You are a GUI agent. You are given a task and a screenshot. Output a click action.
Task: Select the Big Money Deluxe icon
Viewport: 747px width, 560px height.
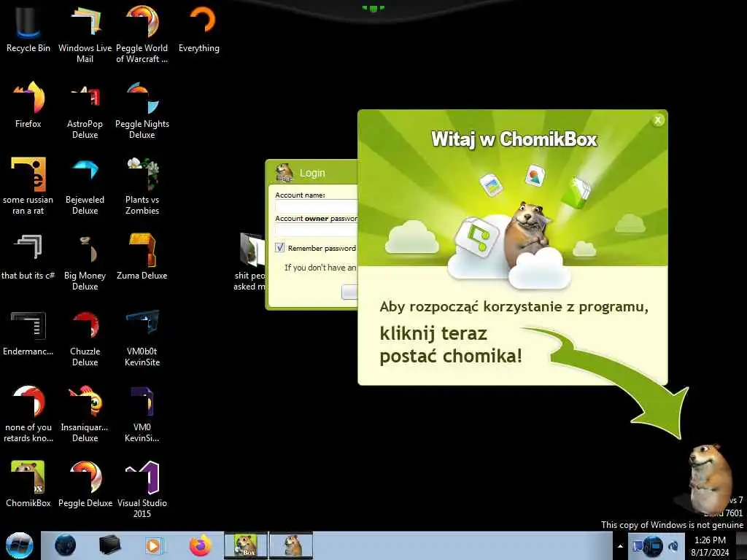click(x=85, y=262)
